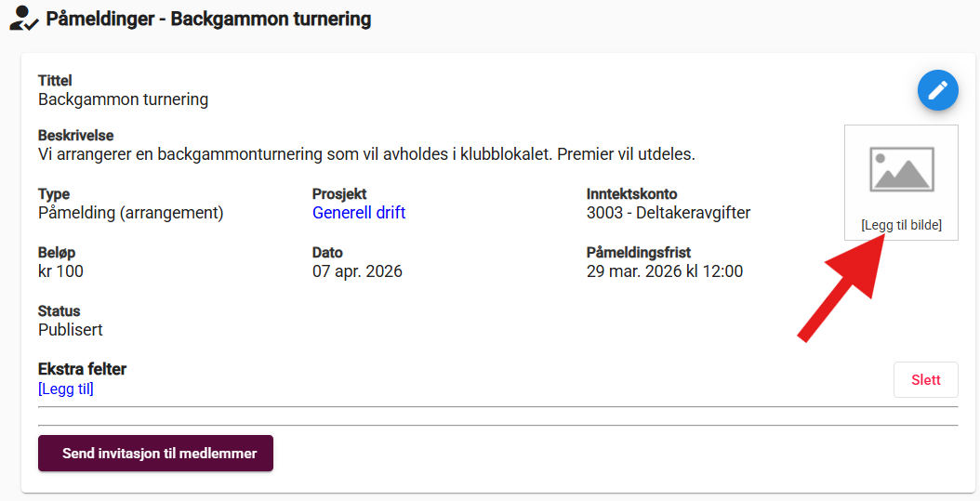Click the image placeholder icon
The height and width of the screenshot is (501, 980).
coord(901,169)
